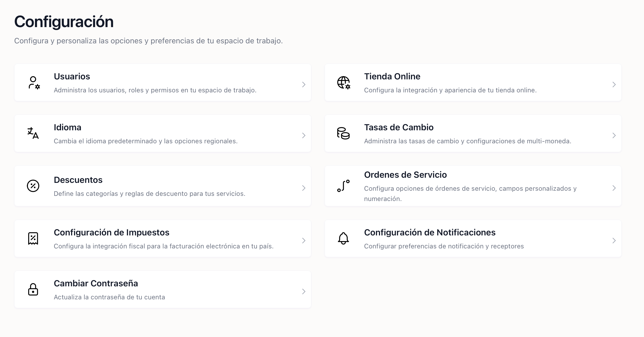
Task: Open Configuración de Notificaciones title
Action: click(430, 232)
